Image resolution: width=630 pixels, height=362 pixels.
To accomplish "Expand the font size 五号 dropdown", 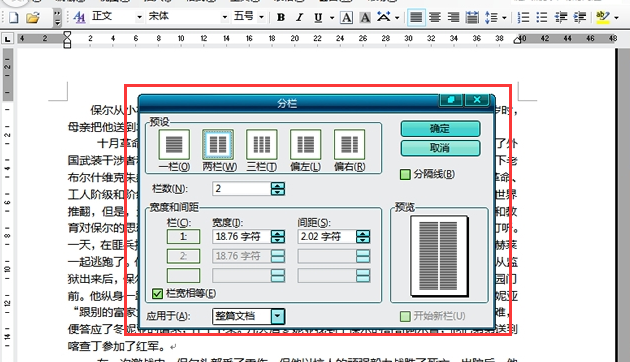I will click(x=261, y=17).
